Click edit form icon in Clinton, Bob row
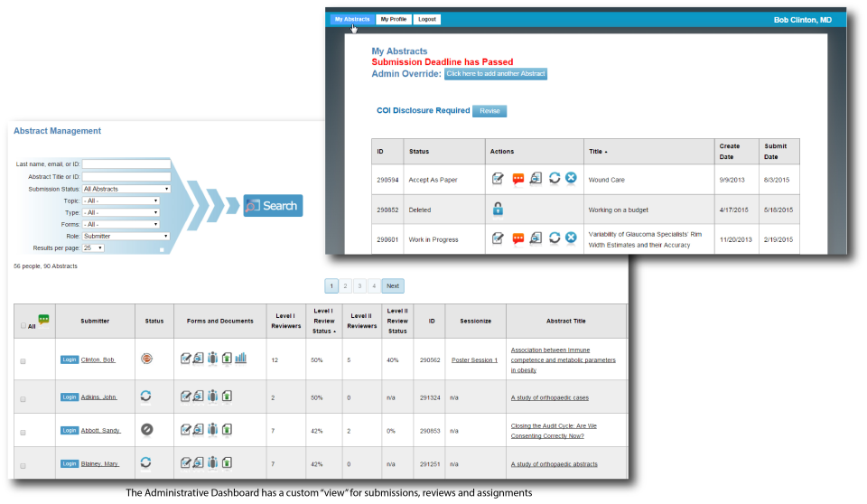 click(x=185, y=359)
